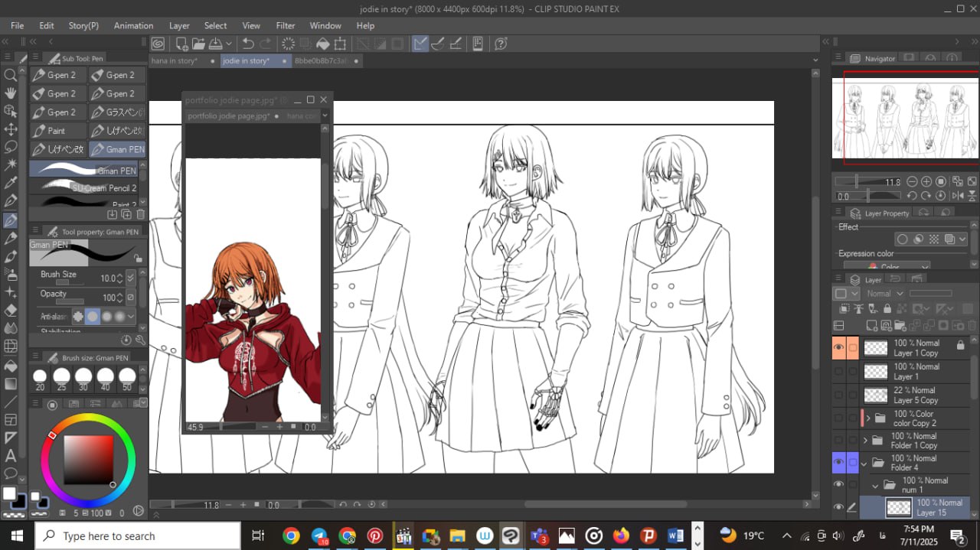Select the Text tool
980x550 pixels.
[11, 456]
